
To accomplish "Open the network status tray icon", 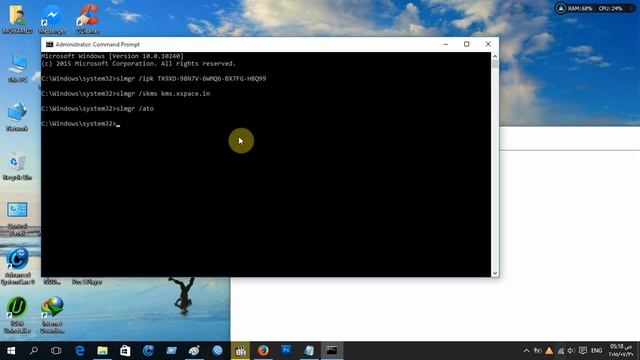I will [560, 351].
